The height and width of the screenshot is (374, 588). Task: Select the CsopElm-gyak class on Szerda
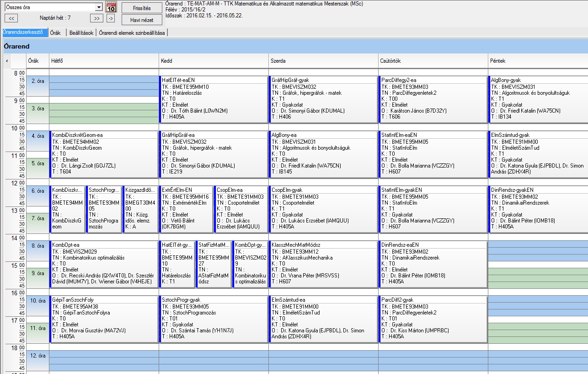coord(323,209)
